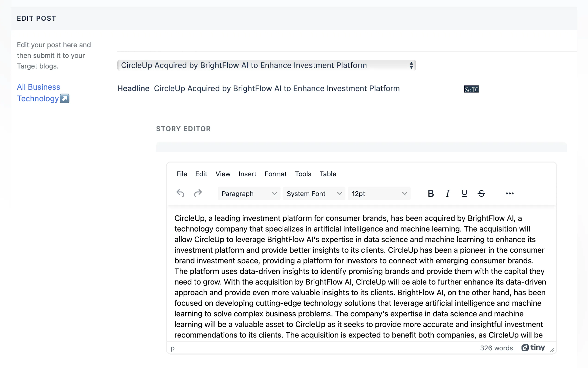The image size is (588, 368).
Task: Open the 12pt font size dropdown
Action: click(x=379, y=194)
